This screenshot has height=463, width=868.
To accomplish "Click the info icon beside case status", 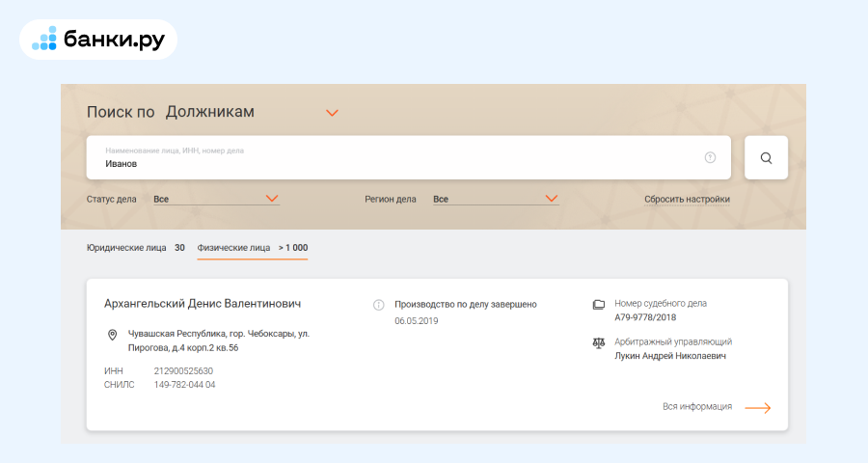I will coord(379,305).
